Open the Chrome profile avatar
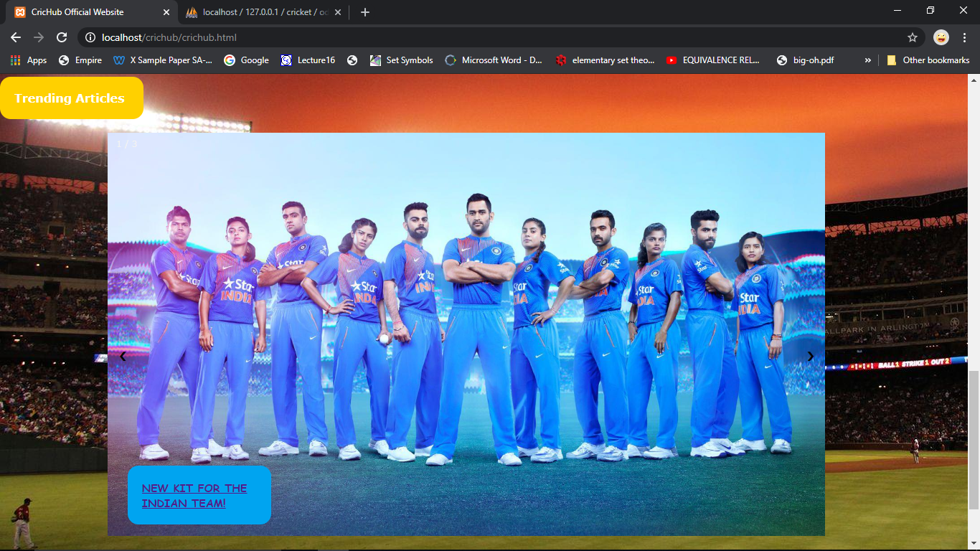The width and height of the screenshot is (980, 551). pos(941,37)
